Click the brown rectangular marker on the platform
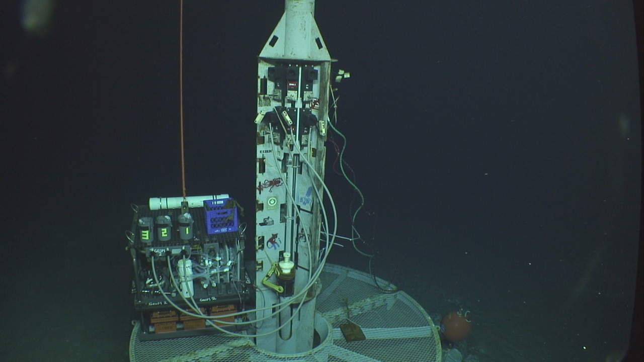This screenshot has height=362, width=644. pyautogui.click(x=353, y=331)
